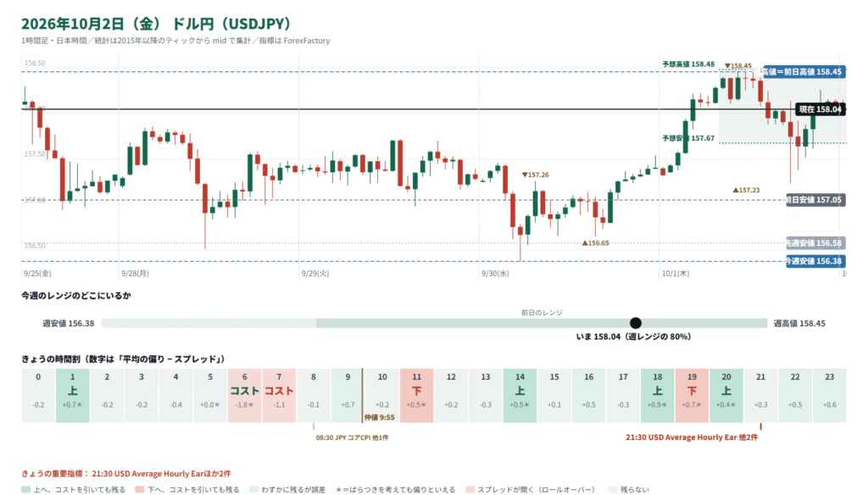868x495 pixels.
Task: Click the 週安値 156.38 range bar label
Action: click(68, 323)
